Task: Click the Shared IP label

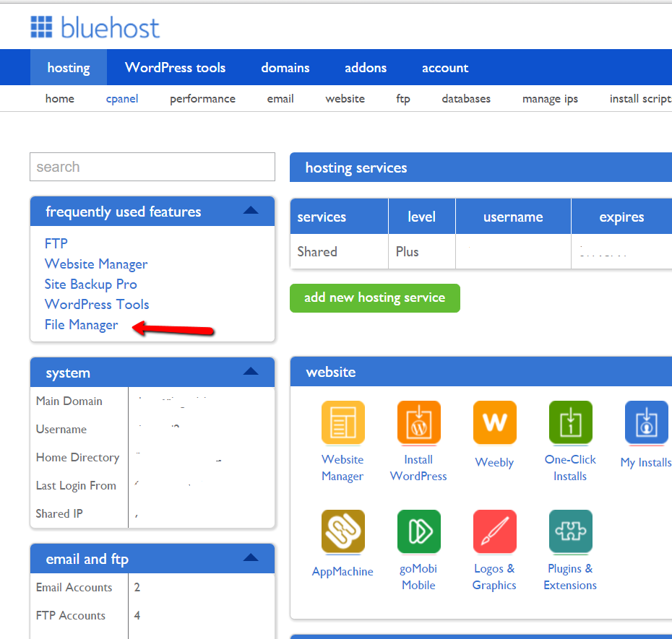Action: 59,513
